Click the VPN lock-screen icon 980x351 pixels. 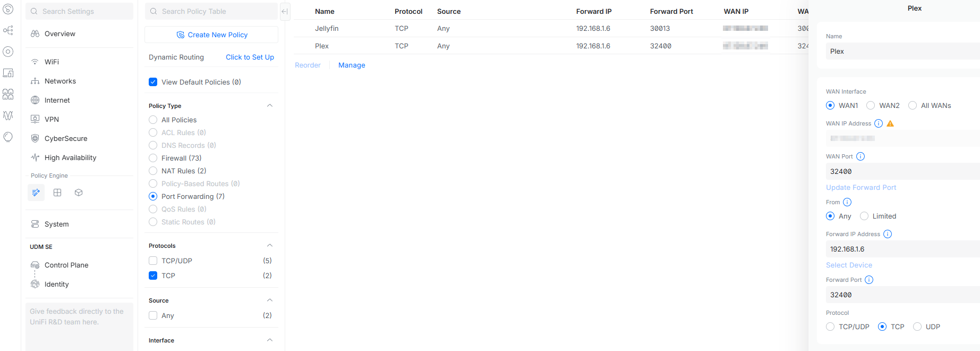pyautogui.click(x=35, y=119)
